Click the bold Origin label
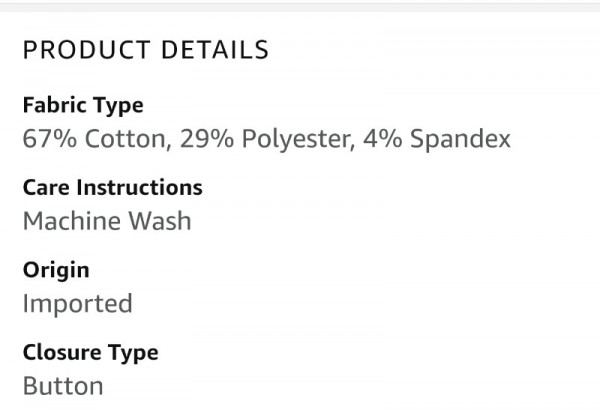 point(56,271)
